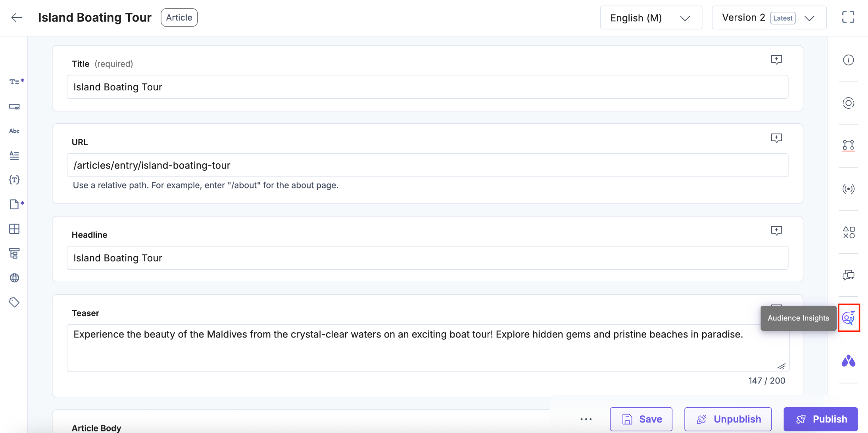
Task: Jump to the globe field rail icon
Action: 14,278
